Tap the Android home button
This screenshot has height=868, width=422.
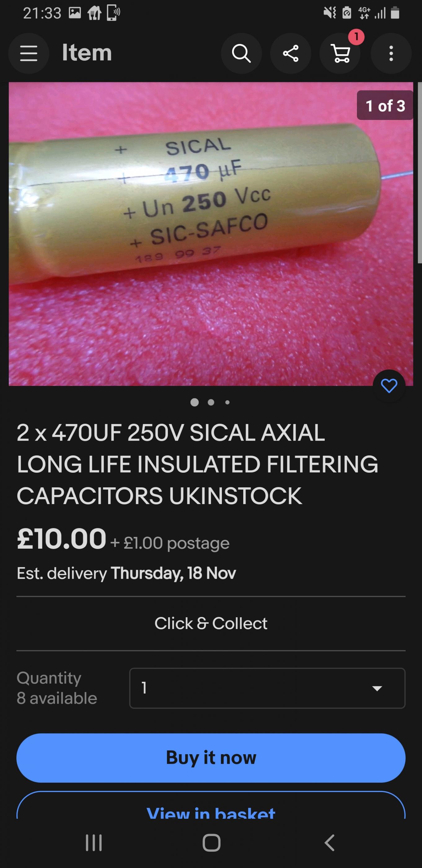point(211,843)
